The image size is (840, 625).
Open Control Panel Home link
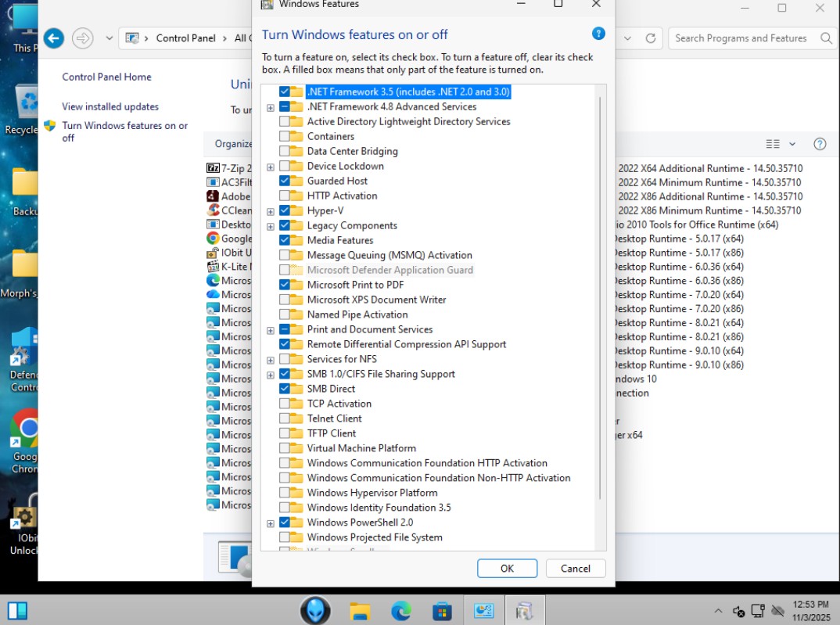[106, 77]
